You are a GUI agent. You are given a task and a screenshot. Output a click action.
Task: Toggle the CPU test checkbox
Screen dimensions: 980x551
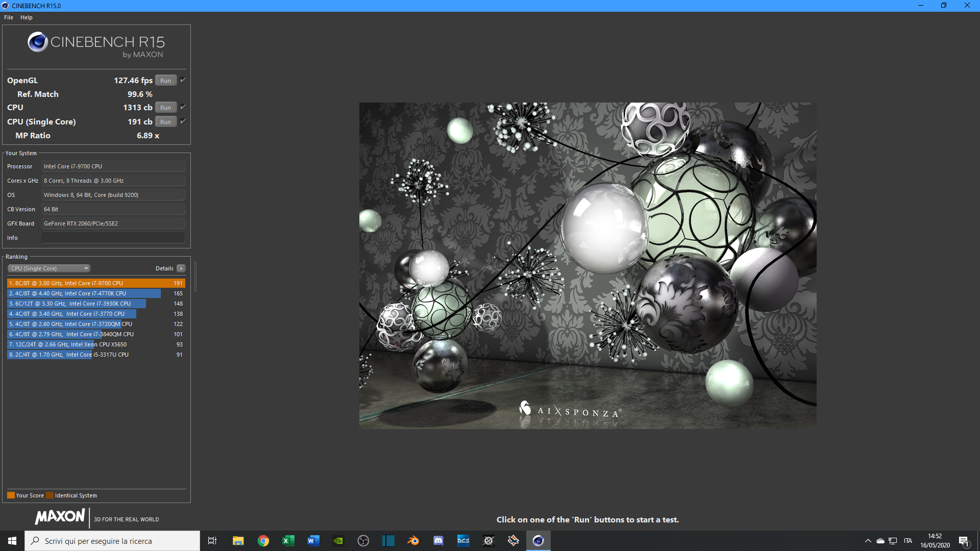point(183,107)
